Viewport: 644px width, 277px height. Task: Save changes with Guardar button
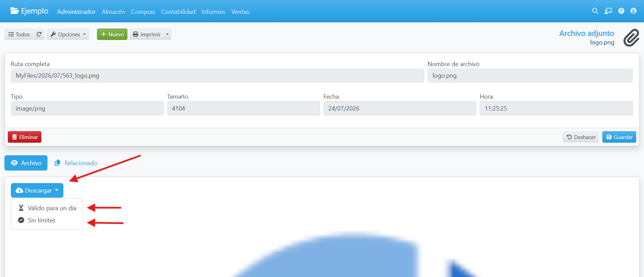[619, 137]
